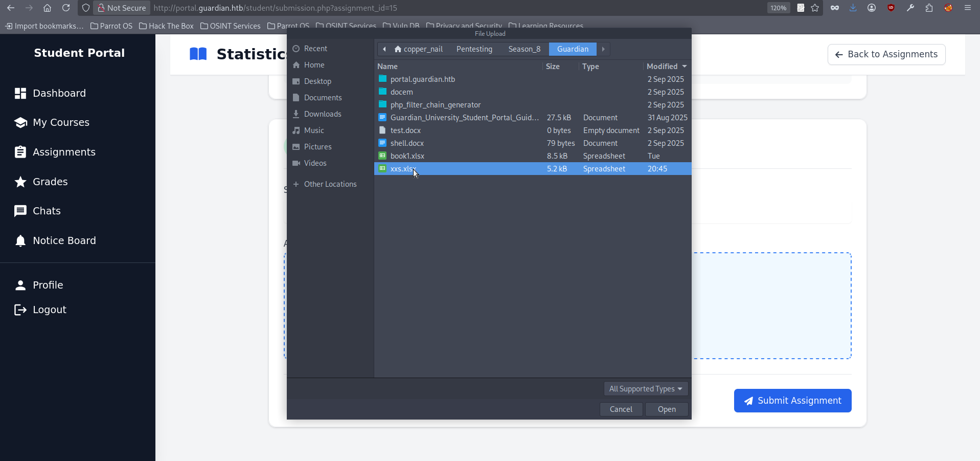The height and width of the screenshot is (461, 980).
Task: Click the path-bar right arrow
Action: [603, 49]
